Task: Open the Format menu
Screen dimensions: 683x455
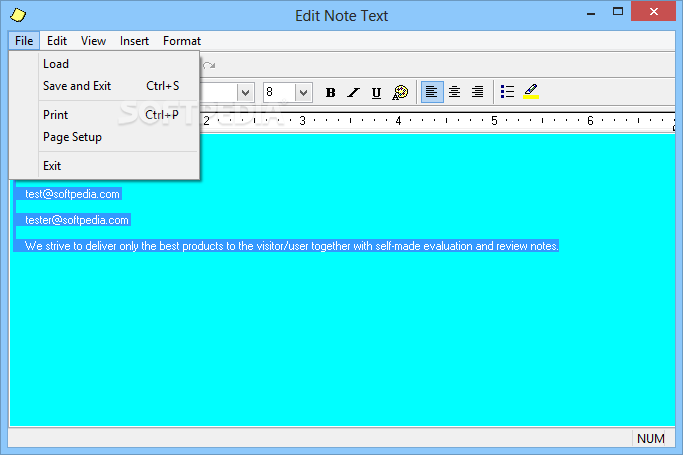Action: 182,41
